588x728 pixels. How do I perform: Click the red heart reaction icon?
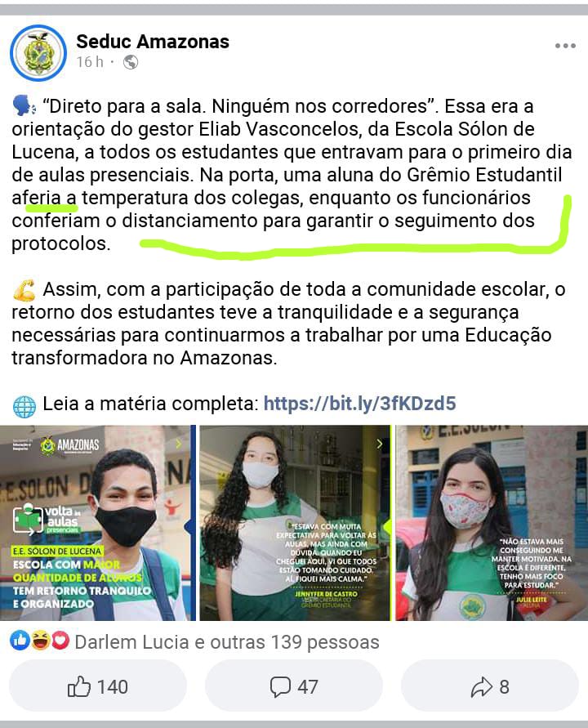coord(60,641)
